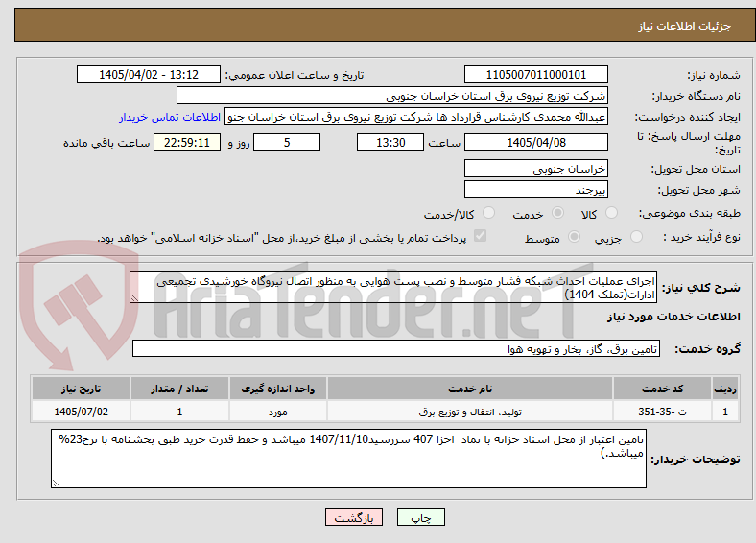Screen dimensions: 756x543
Task: Click the بازگشت back button
Action: click(354, 517)
